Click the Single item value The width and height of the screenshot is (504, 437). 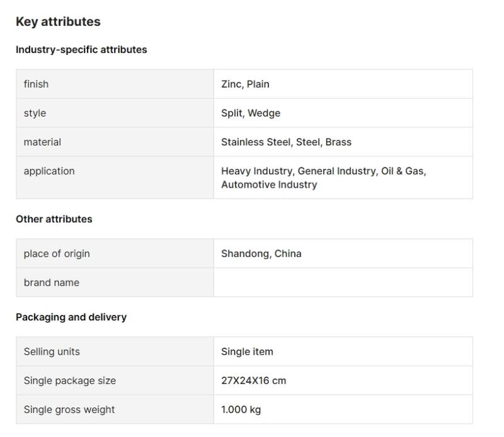[247, 352]
